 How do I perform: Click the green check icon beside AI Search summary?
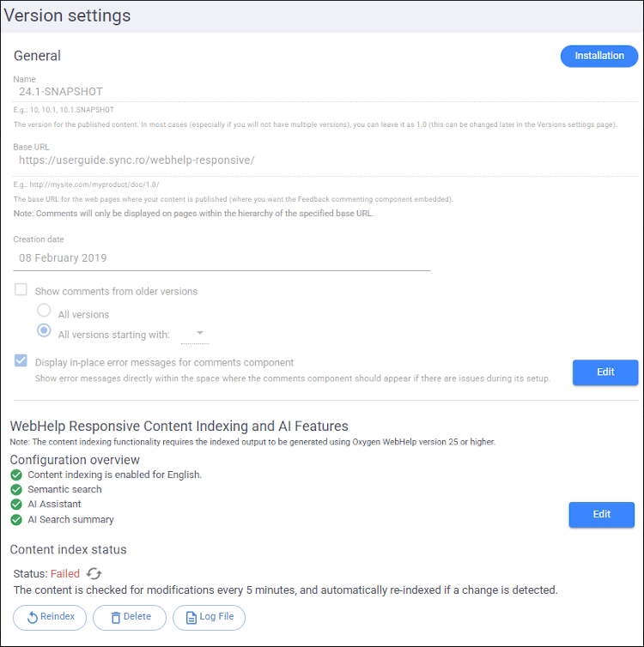(x=16, y=519)
